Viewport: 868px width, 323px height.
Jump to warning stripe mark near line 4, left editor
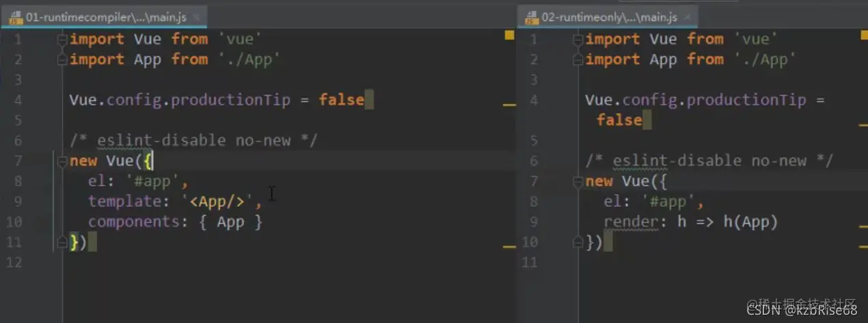(509, 104)
